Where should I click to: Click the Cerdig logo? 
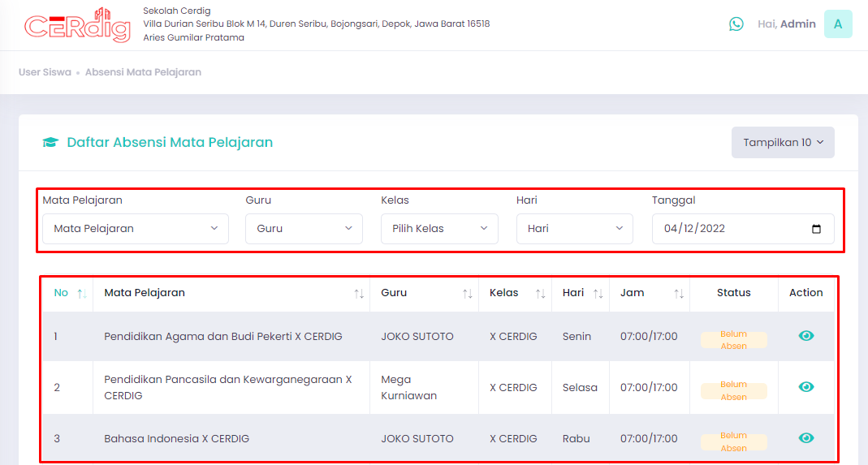coord(77,25)
